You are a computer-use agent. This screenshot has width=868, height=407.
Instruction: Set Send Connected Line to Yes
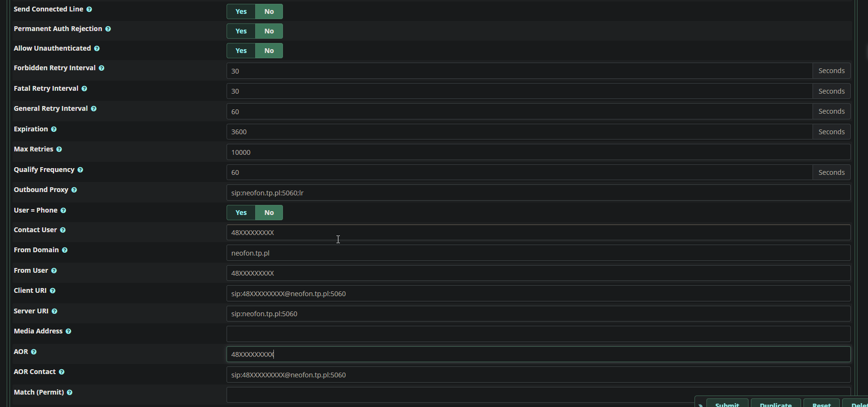point(241,11)
